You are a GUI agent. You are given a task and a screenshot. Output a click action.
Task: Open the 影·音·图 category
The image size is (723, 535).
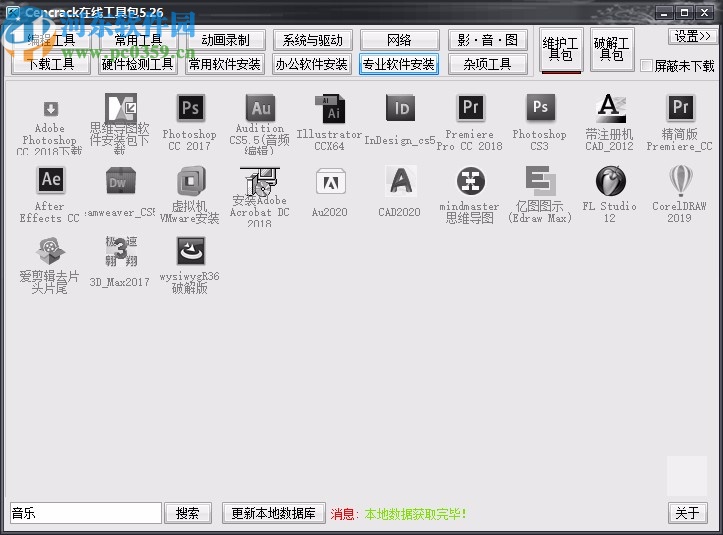[487, 40]
